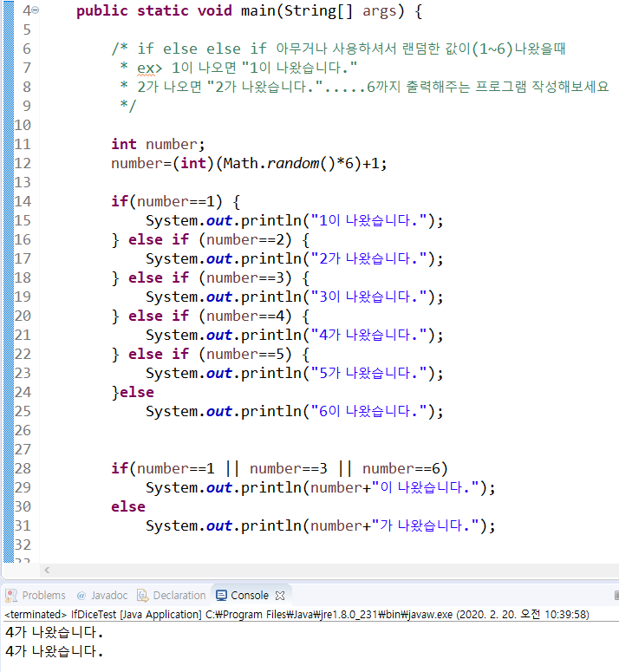Click the 'else if (number==5)' line
Screen dimensions: 619x672
point(211,354)
